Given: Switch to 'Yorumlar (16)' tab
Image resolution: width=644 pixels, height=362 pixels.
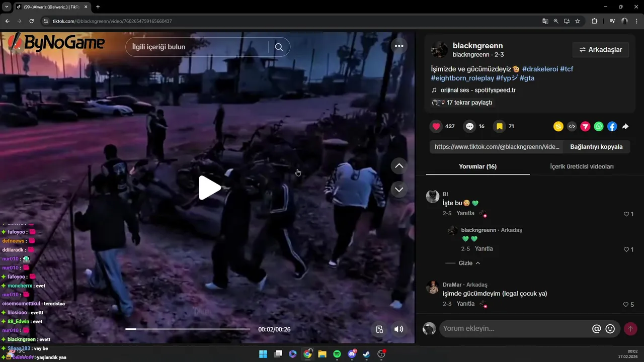Looking at the screenshot, I should (477, 166).
